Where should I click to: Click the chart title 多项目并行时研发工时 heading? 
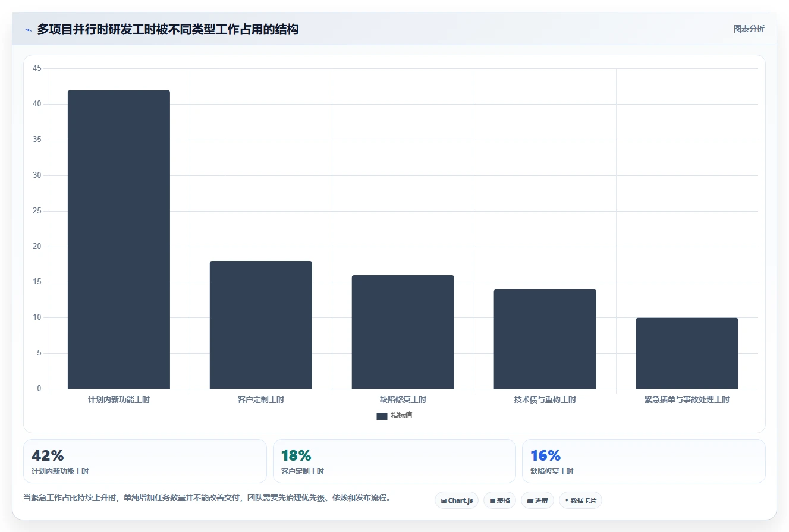168,29
